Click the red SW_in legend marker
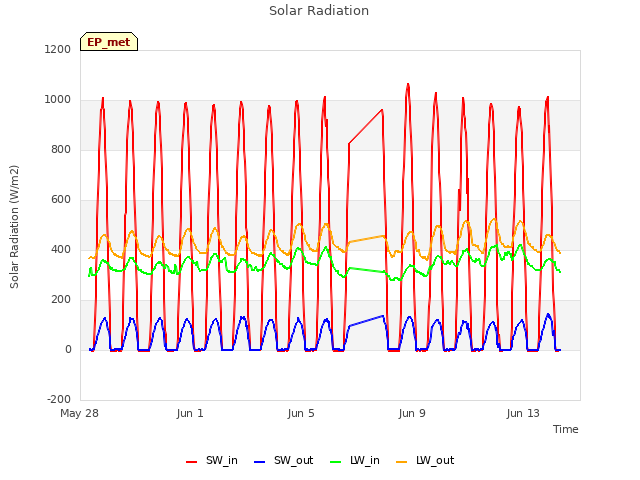 click(x=191, y=462)
